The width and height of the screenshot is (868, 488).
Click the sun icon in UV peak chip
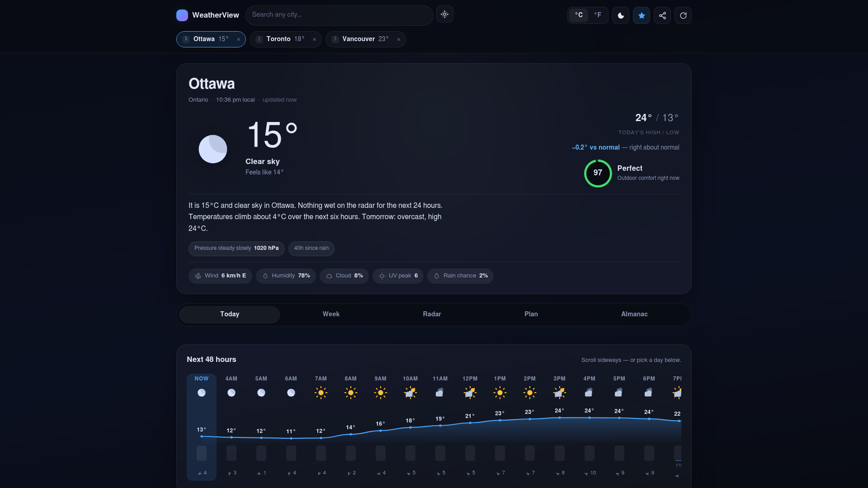[x=382, y=276]
